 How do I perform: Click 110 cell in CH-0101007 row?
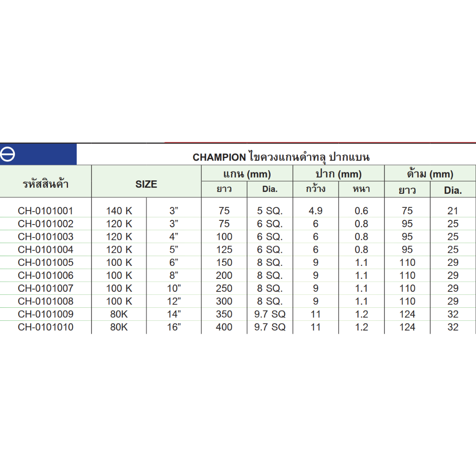pyautogui.click(x=407, y=288)
